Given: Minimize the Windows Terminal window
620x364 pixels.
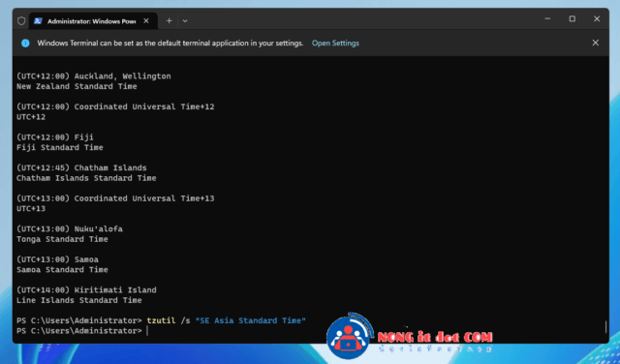Looking at the screenshot, I should [547, 19].
